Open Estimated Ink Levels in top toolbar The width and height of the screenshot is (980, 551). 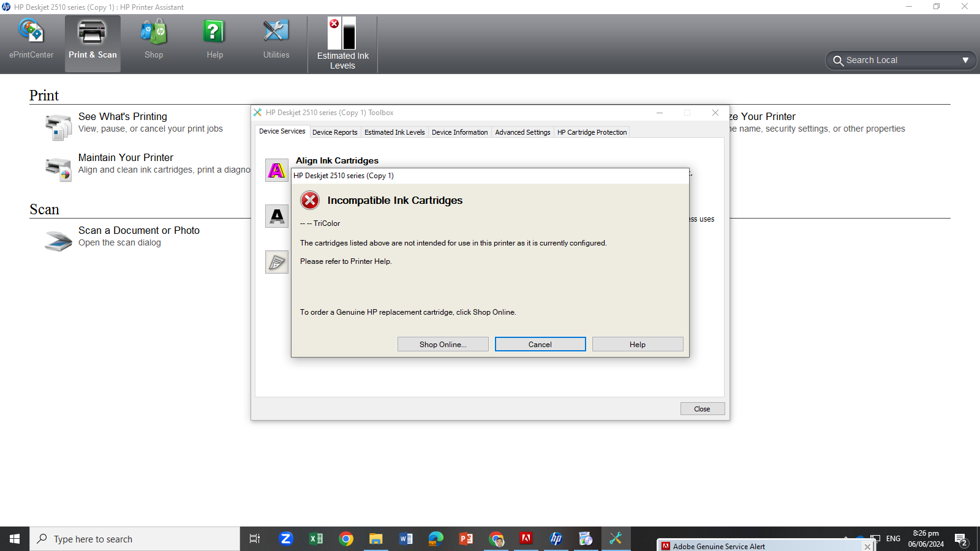(342, 44)
